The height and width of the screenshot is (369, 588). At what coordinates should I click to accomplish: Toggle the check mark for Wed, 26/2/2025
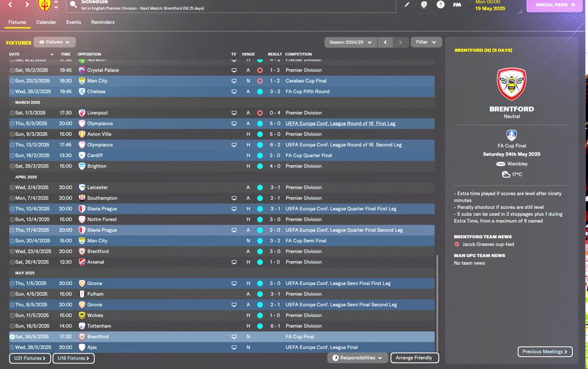point(12,91)
